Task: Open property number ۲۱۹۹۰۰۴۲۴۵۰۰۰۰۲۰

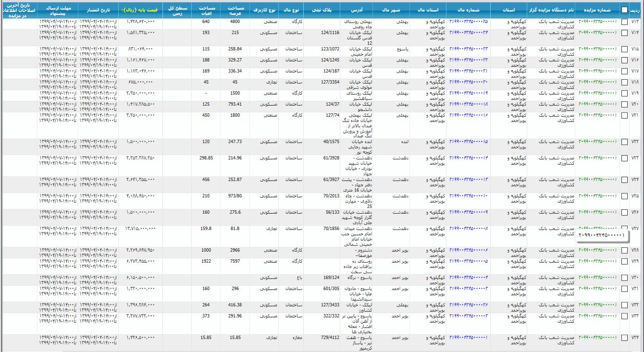Action: [x=469, y=82]
